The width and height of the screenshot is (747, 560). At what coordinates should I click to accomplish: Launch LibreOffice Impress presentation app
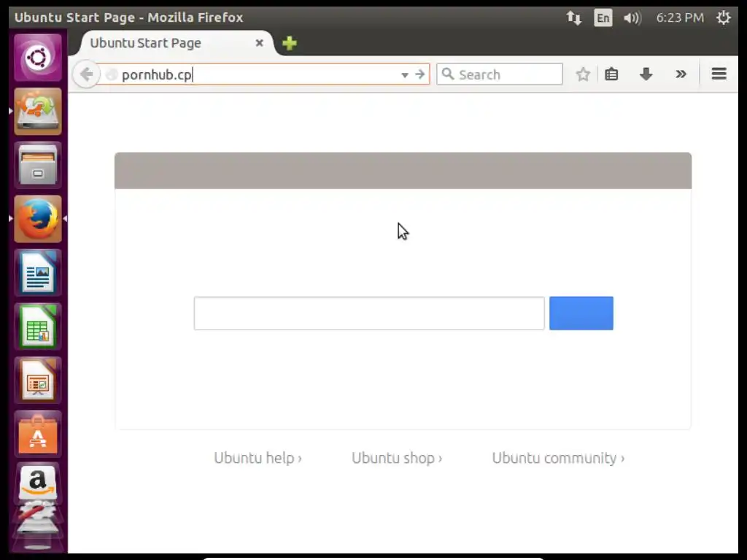[38, 381]
